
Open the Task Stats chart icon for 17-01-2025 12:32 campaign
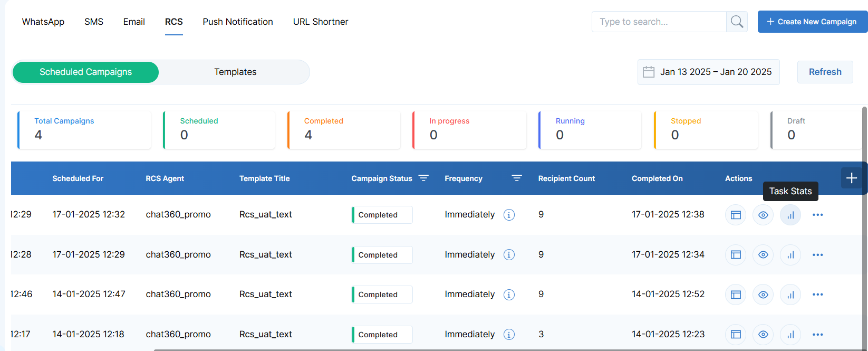[790, 215]
